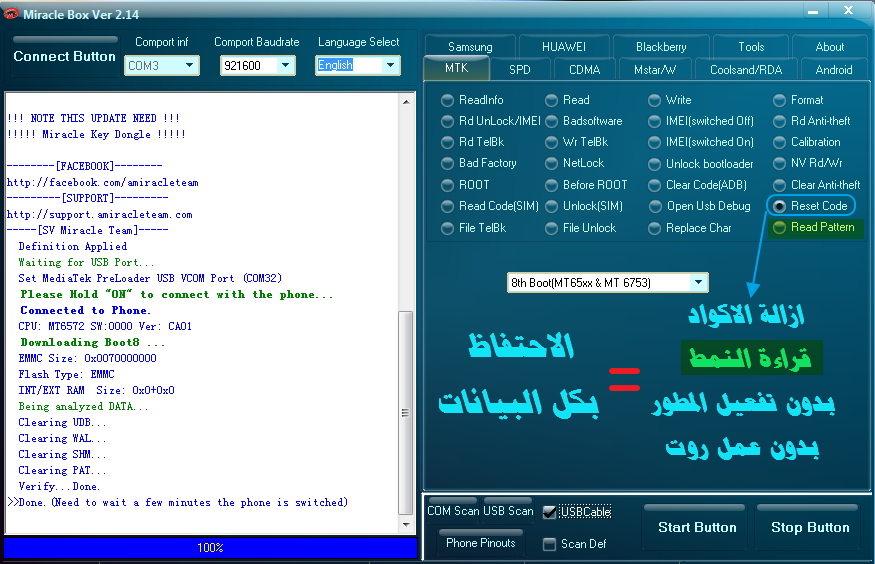Screen dimensions: 875x564
Task: Select NV Rd/Wr option
Action: coord(779,164)
